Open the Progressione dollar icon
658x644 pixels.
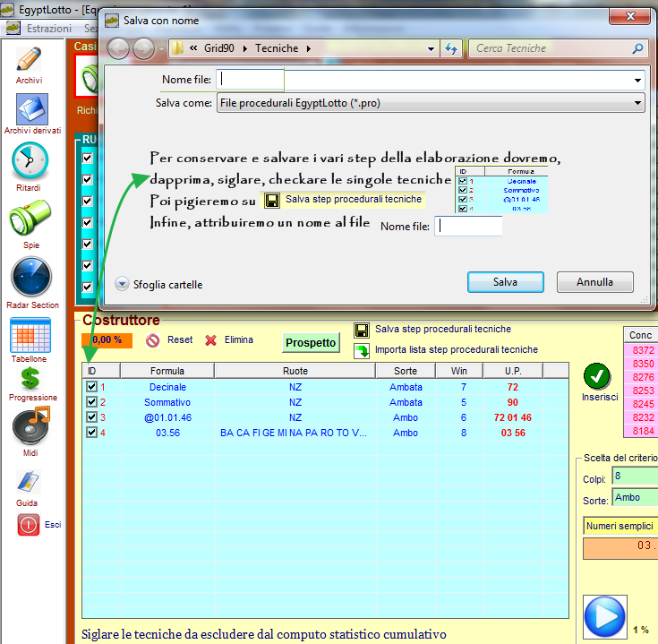(x=30, y=378)
